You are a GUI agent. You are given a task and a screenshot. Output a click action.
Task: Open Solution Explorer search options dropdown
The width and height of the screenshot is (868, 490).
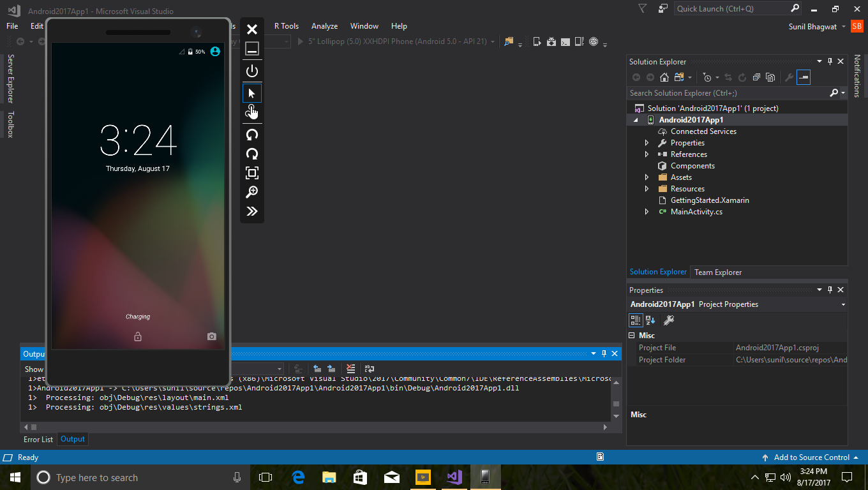pyautogui.click(x=843, y=93)
